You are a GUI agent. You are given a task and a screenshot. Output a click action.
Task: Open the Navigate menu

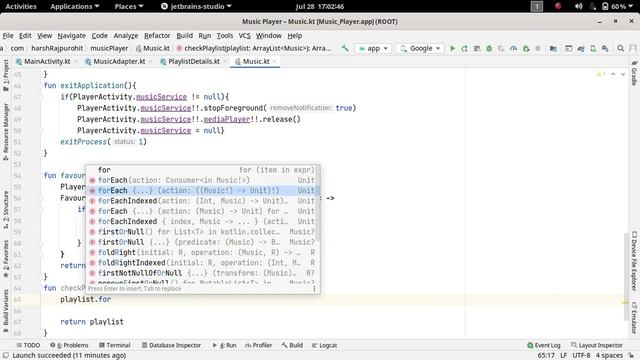coord(71,36)
